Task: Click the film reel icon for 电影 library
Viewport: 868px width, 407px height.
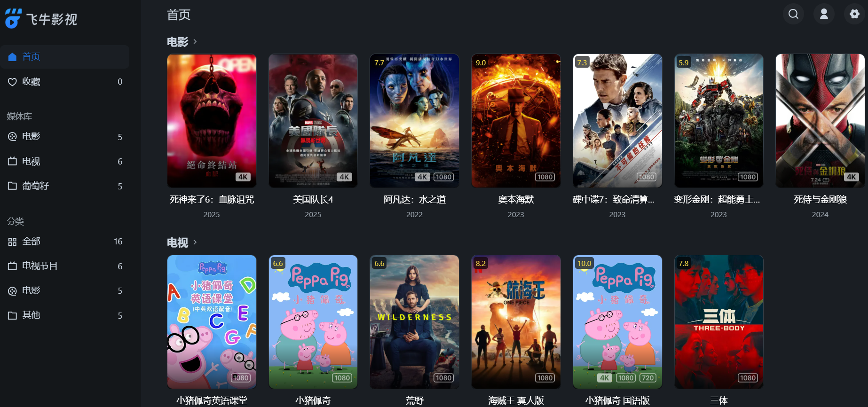Action: [12, 136]
